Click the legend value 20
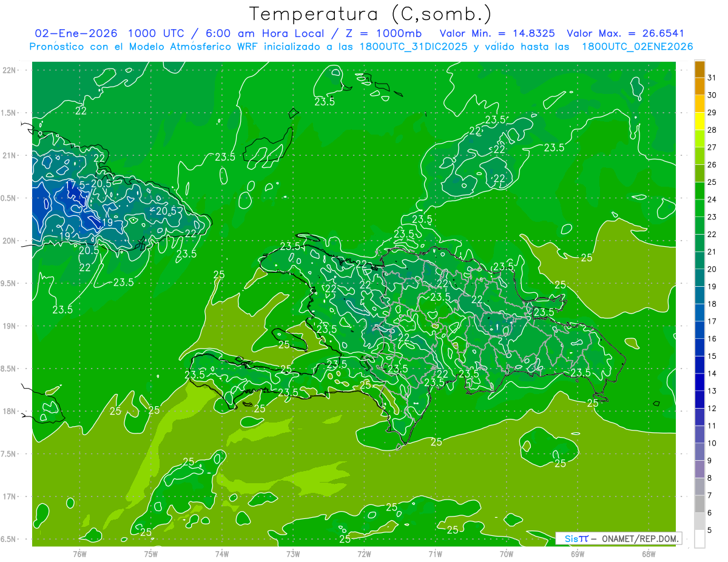Image resolution: width=728 pixels, height=562 pixels. pyautogui.click(x=712, y=269)
